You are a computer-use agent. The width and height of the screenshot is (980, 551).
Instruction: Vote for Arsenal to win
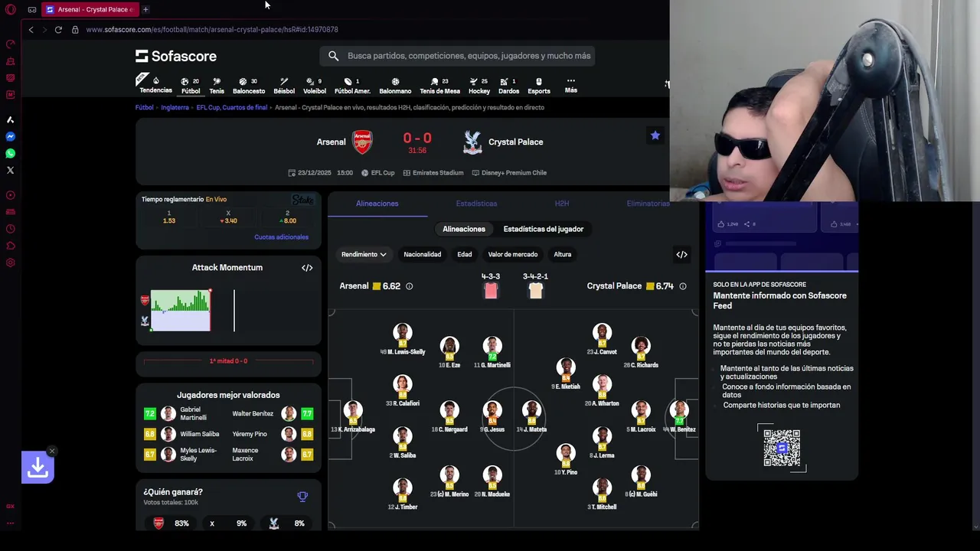171,523
